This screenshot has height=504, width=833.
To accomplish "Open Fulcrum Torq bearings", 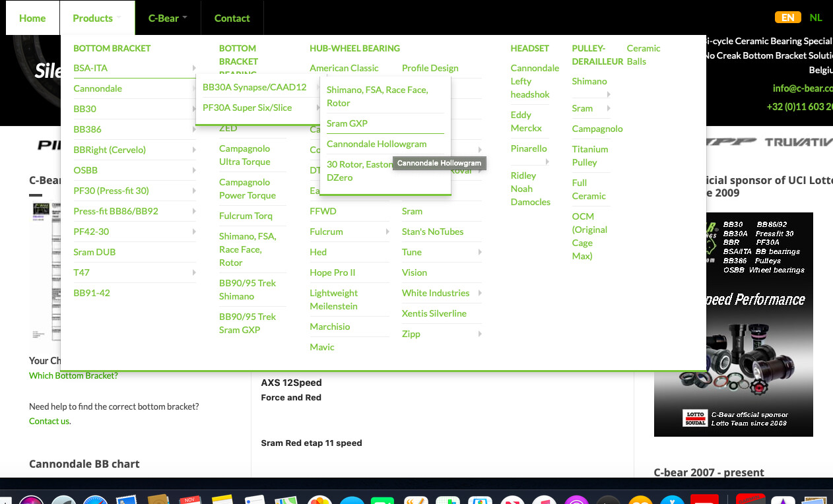I will (246, 216).
